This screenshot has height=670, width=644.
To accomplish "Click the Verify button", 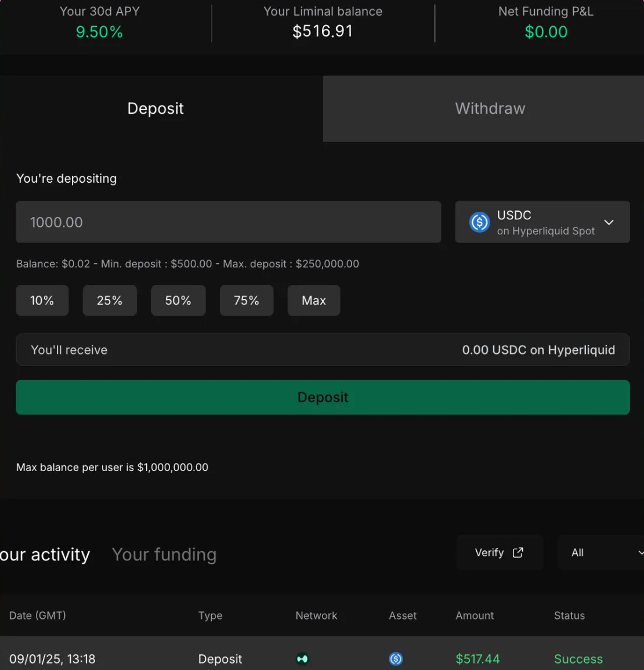I will coord(499,553).
